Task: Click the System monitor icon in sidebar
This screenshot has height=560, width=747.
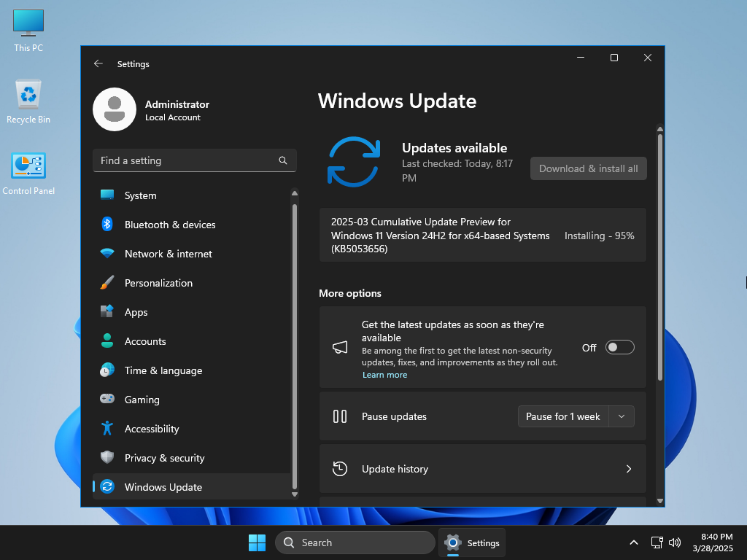Action: point(107,195)
